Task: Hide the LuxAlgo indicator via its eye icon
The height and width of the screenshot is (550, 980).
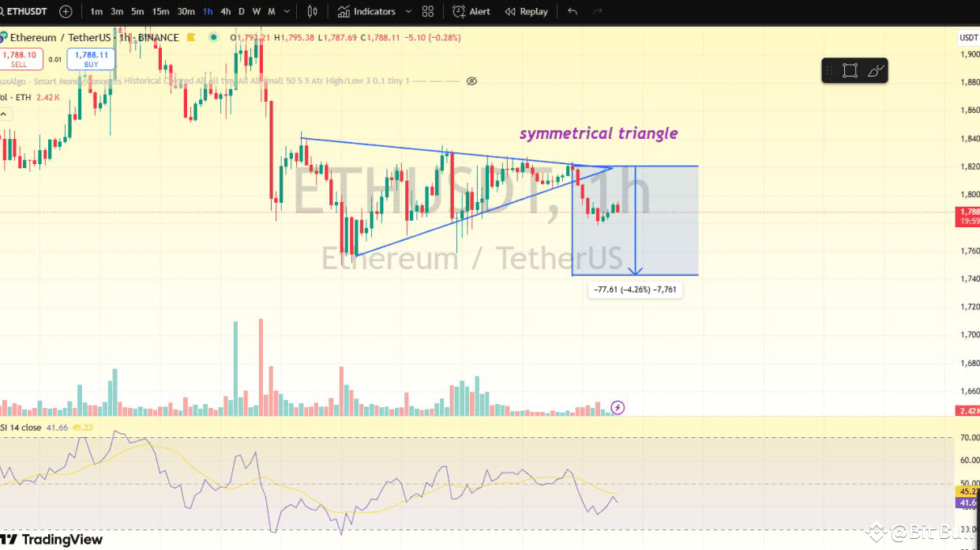Action: click(x=471, y=81)
